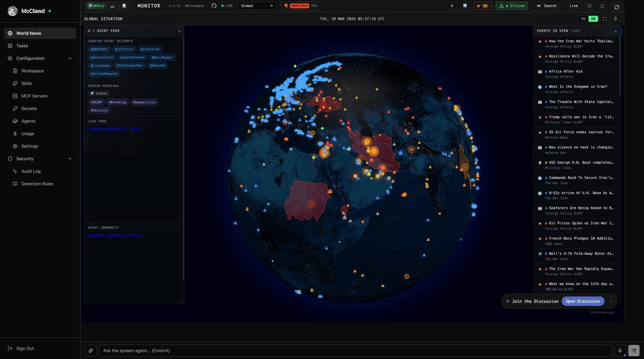Viewport: 644px width, 359px height.
Task: Click the rewind playback icon in top bar
Action: 465,6
